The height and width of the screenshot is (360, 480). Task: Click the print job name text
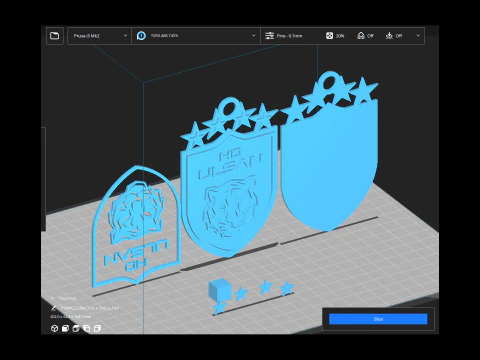90,308
